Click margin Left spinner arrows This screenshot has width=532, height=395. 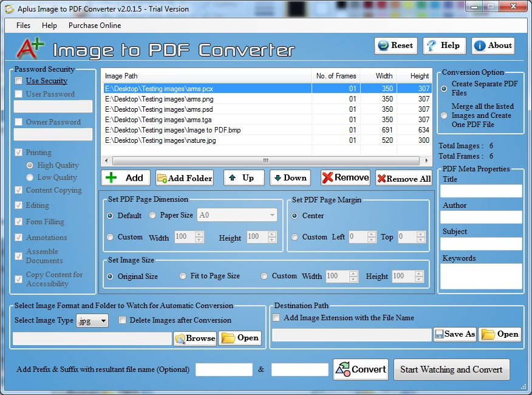pyautogui.click(x=372, y=237)
